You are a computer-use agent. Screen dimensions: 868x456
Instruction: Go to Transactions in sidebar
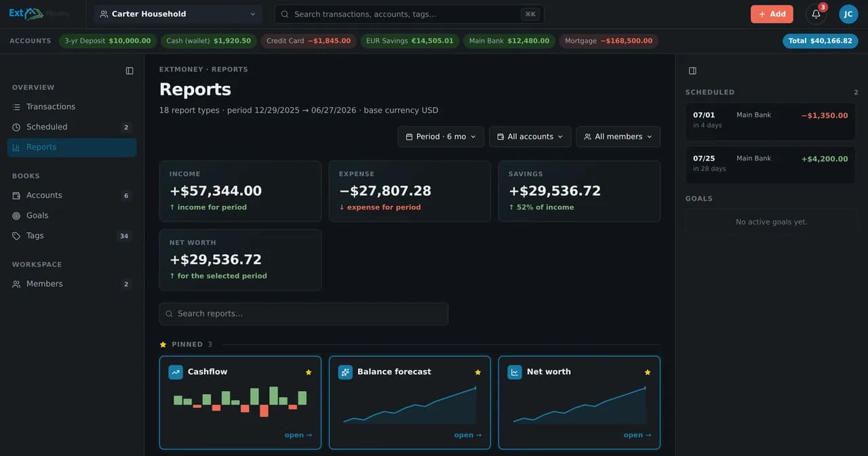[x=72, y=107]
